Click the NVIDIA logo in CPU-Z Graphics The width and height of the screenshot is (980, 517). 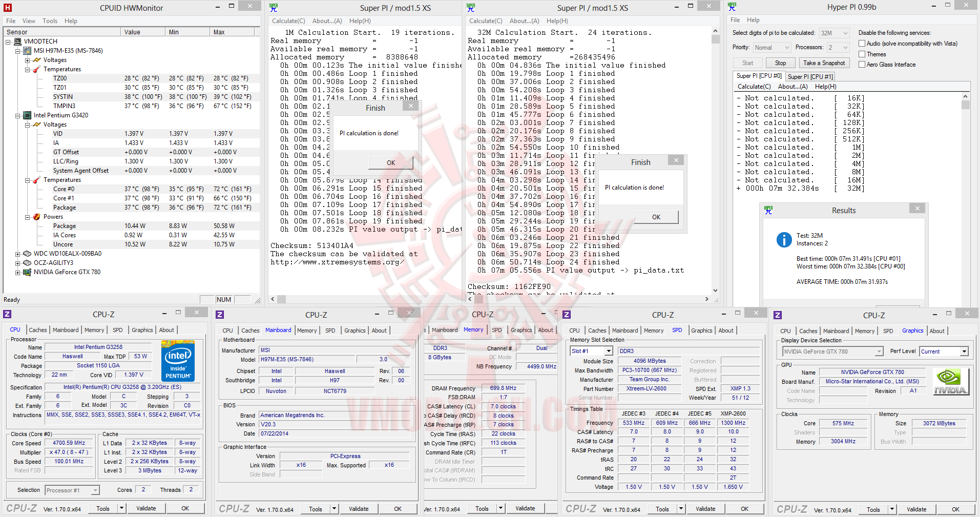pyautogui.click(x=951, y=382)
